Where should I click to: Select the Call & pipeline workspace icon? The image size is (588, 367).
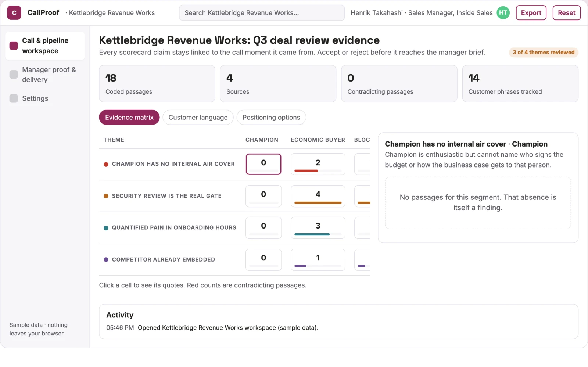click(x=14, y=46)
